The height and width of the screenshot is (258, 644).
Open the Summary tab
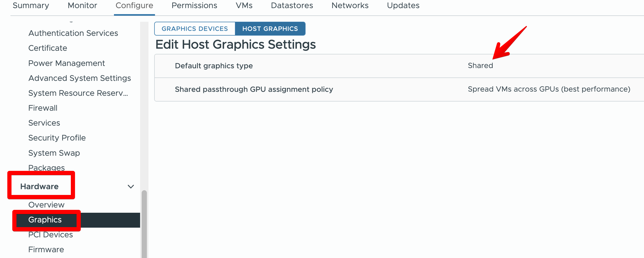(x=31, y=6)
